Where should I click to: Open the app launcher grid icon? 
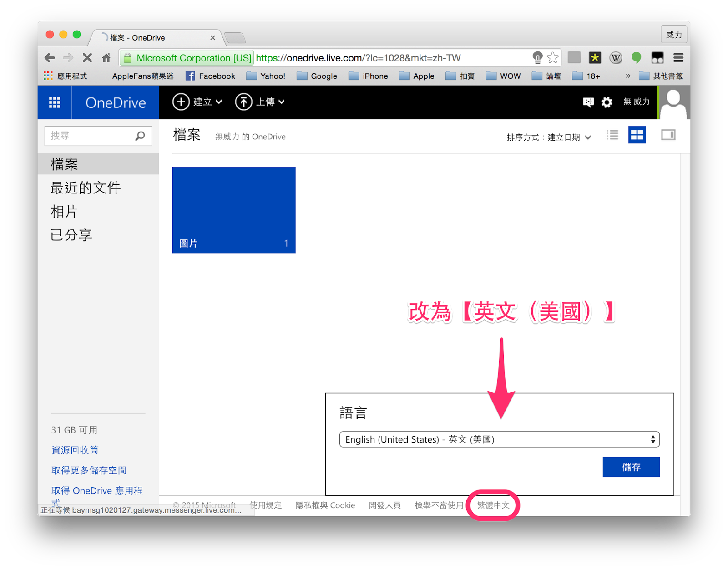[x=55, y=102]
